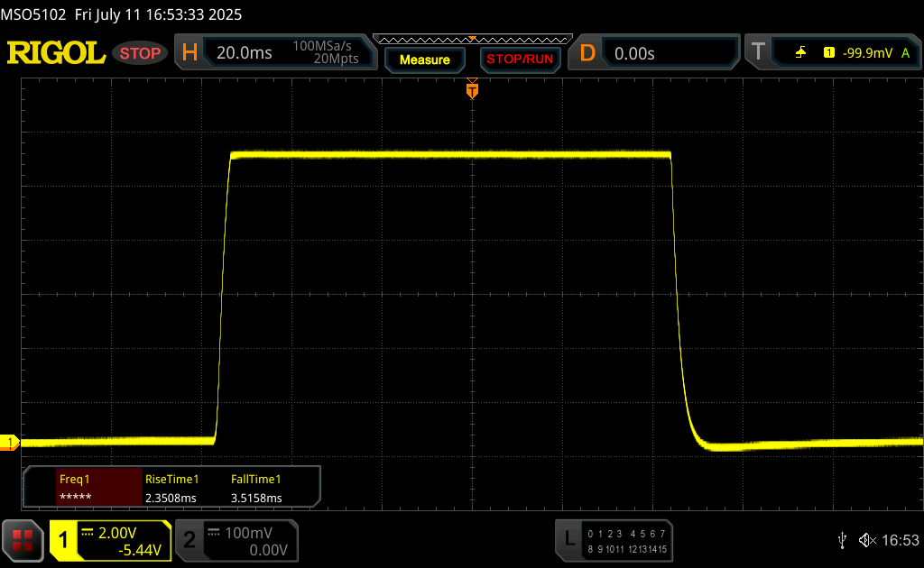Click the rising edge trigger icon
Image resolution: width=924 pixels, height=568 pixels.
pos(800,53)
